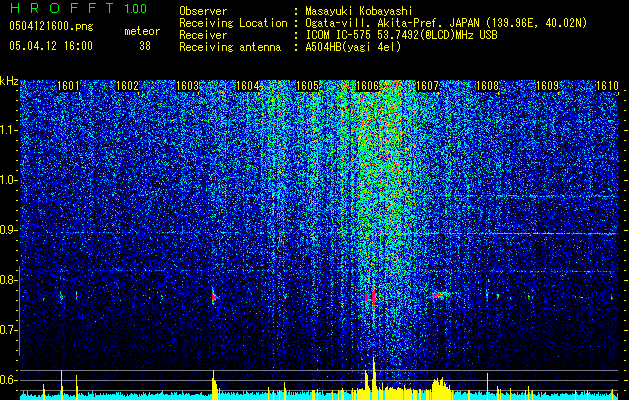Click the meteor count 38
Image resolution: width=629 pixels, height=400 pixels.
click(145, 46)
